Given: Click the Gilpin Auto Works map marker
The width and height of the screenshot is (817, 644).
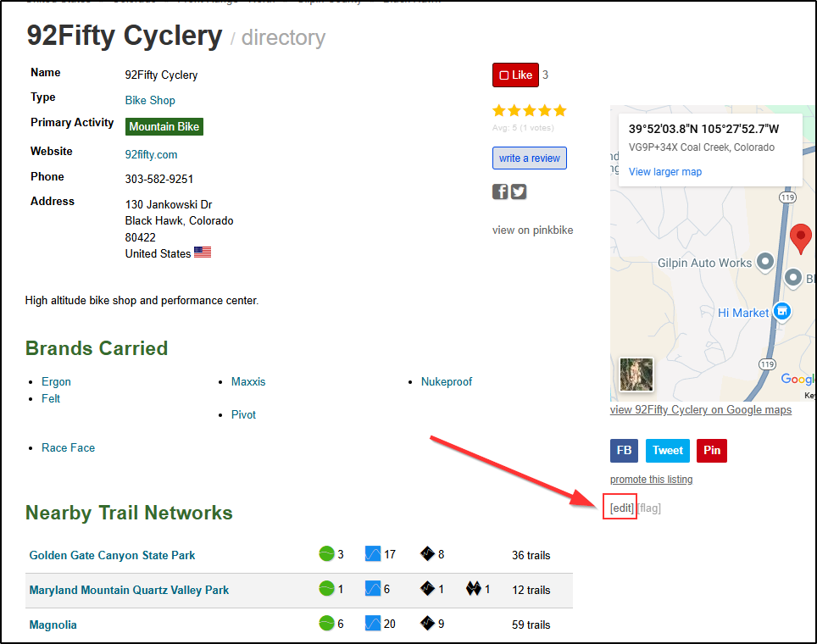Looking at the screenshot, I should pyautogui.click(x=765, y=262).
